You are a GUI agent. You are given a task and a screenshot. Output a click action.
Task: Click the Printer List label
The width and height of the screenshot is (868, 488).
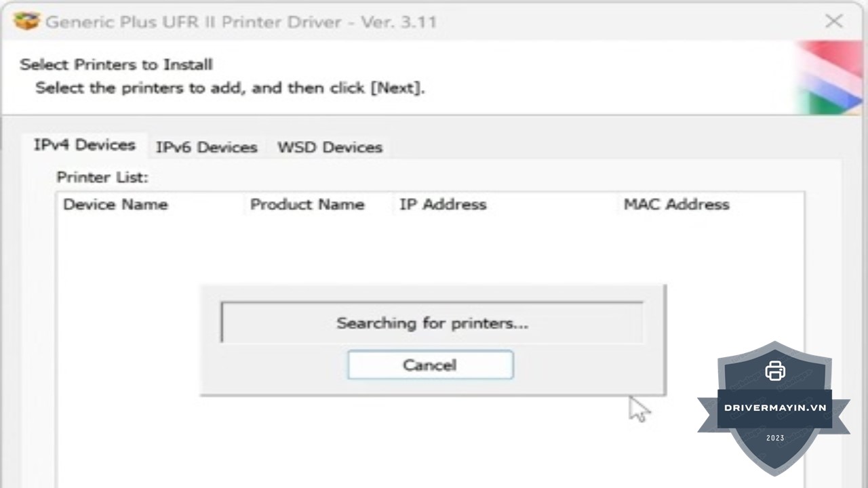pyautogui.click(x=102, y=178)
